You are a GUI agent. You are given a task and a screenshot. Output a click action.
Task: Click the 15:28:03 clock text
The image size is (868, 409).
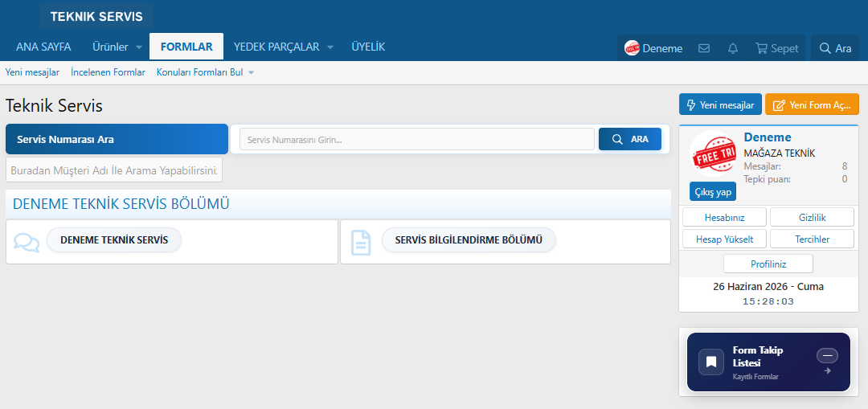point(768,301)
